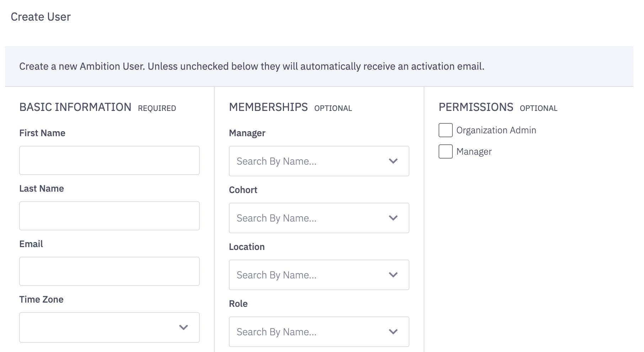Click the Organization Admin label text
This screenshot has height=352, width=644.
496,130
